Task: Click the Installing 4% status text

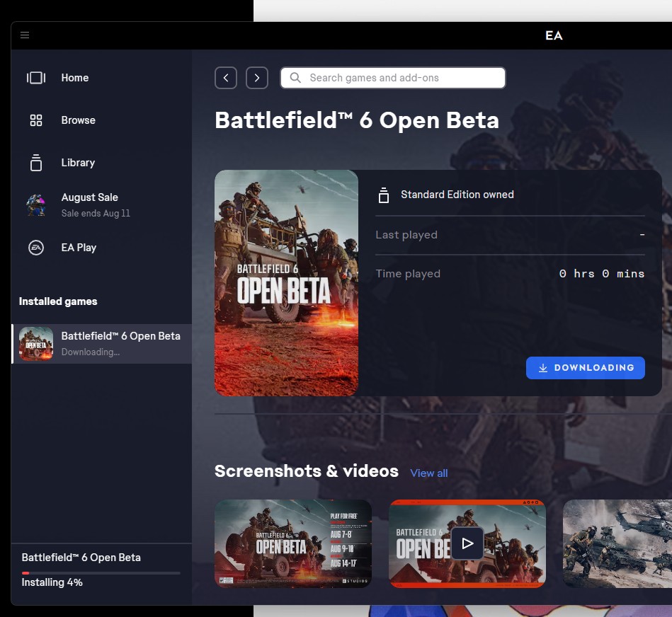Action: (52, 582)
